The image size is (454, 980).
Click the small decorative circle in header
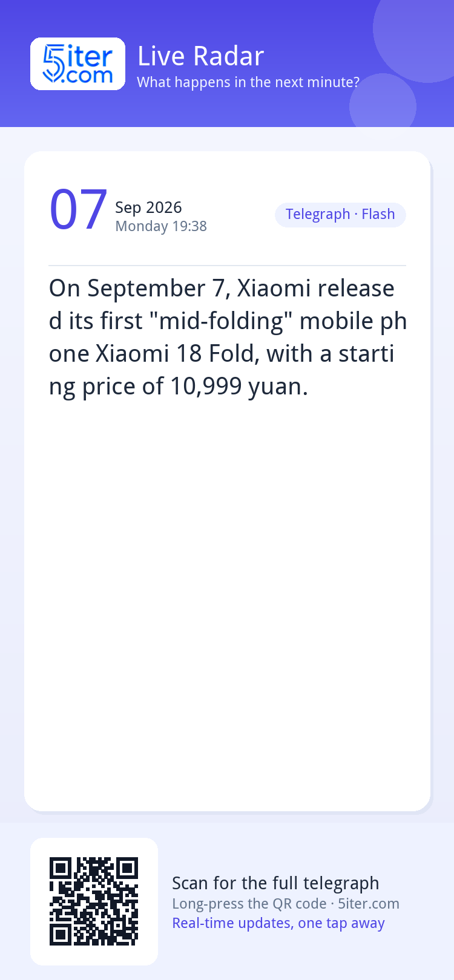383,102
